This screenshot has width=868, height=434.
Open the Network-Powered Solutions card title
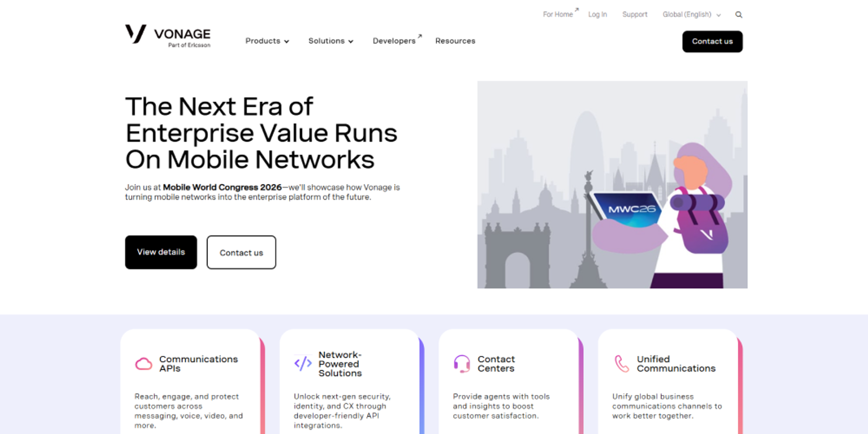point(340,364)
